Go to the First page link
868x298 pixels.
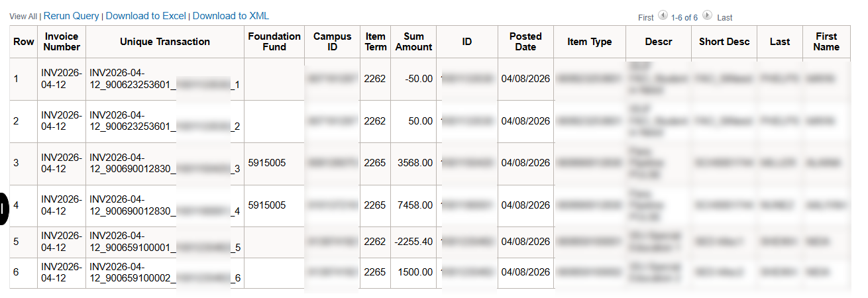tap(646, 18)
